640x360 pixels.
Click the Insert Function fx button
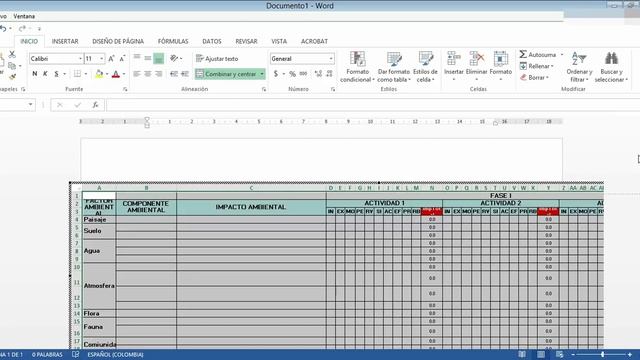pos(95,105)
